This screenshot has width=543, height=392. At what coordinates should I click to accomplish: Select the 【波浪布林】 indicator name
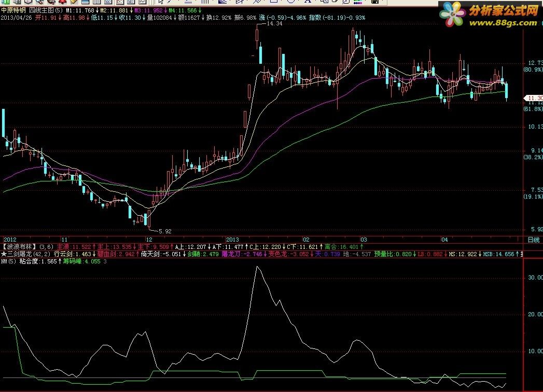[x=19, y=247]
